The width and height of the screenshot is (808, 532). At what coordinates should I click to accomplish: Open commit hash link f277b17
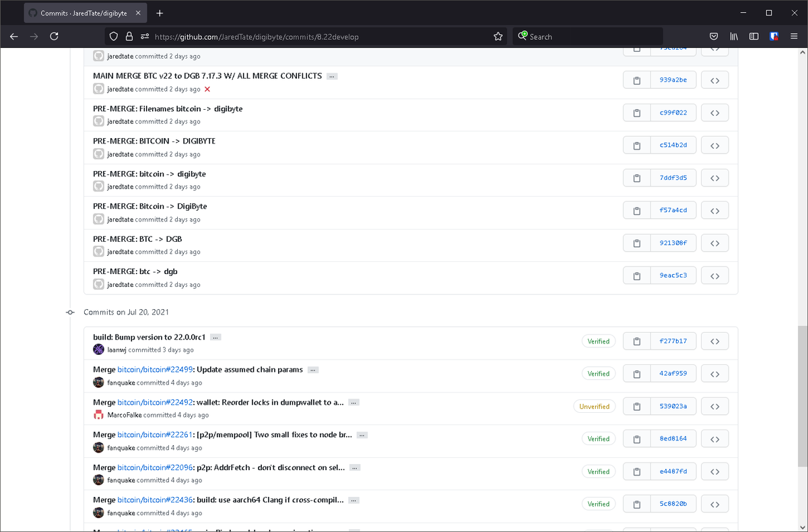click(x=673, y=341)
